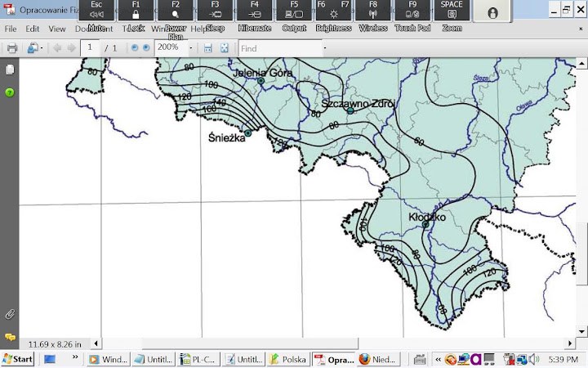588x368 pixels.
Task: Click inside the Find text field
Action: pos(280,48)
